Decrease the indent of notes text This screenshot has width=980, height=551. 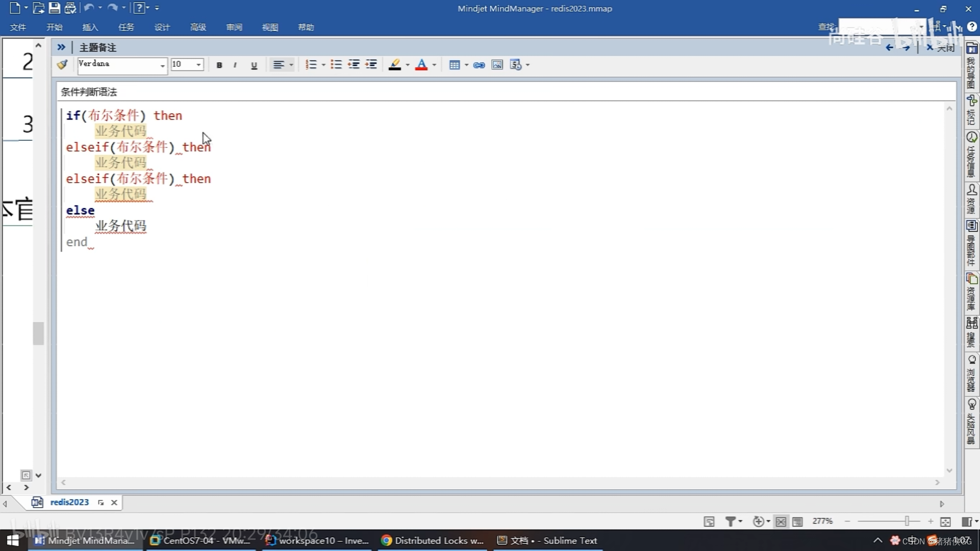354,65
